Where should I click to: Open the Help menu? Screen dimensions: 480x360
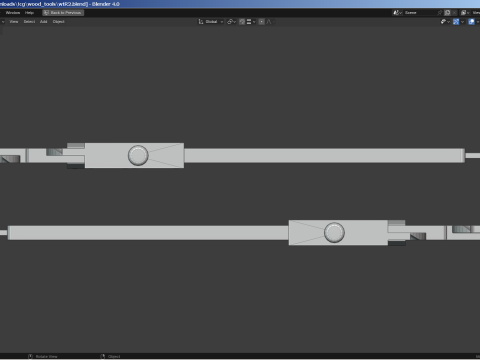(x=29, y=13)
